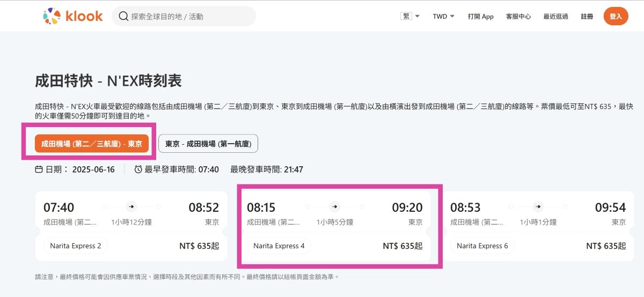Click the arrow icon in the 07:40 card
Image resolution: width=644 pixels, height=297 pixels.
(x=131, y=206)
